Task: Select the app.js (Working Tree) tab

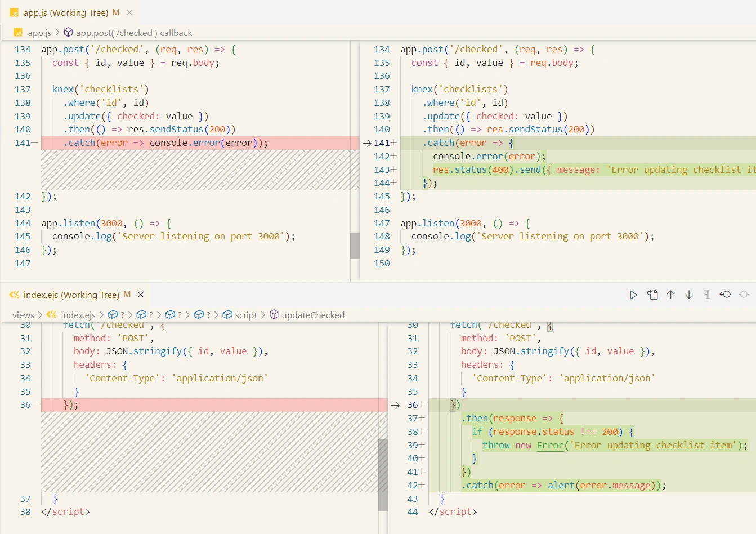Action: [65, 12]
